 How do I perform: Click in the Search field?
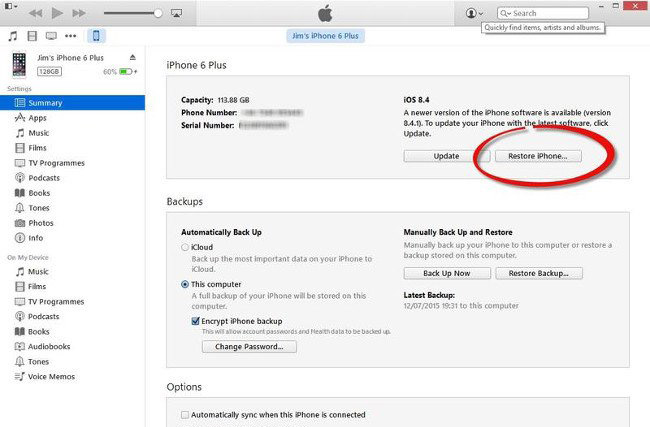pyautogui.click(x=543, y=13)
